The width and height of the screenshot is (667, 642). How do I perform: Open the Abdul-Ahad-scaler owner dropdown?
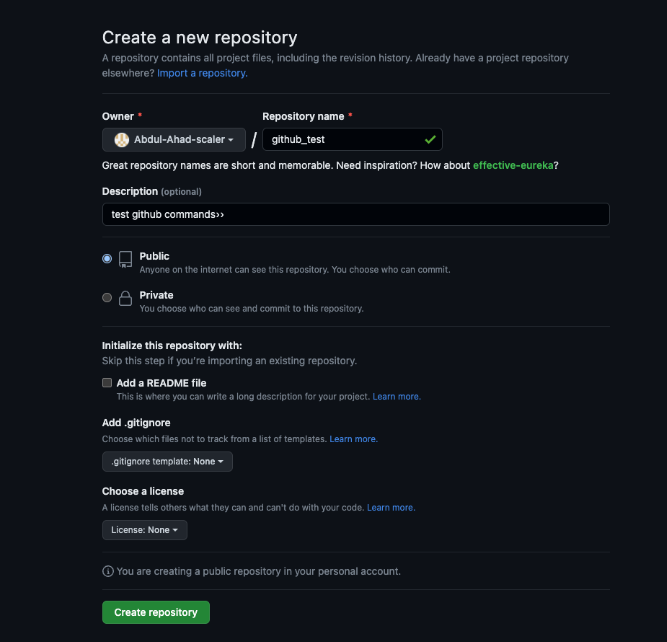pyautogui.click(x=174, y=140)
